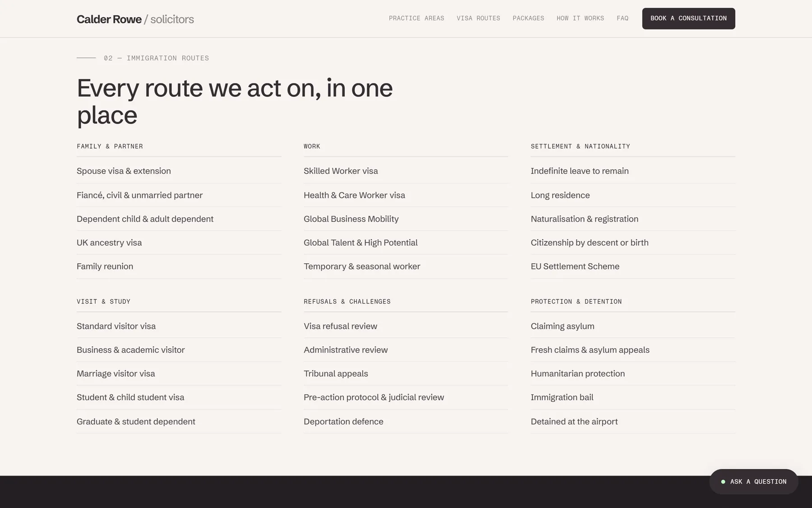Click the Protection & Detention heading
The image size is (812, 508).
tap(576, 302)
